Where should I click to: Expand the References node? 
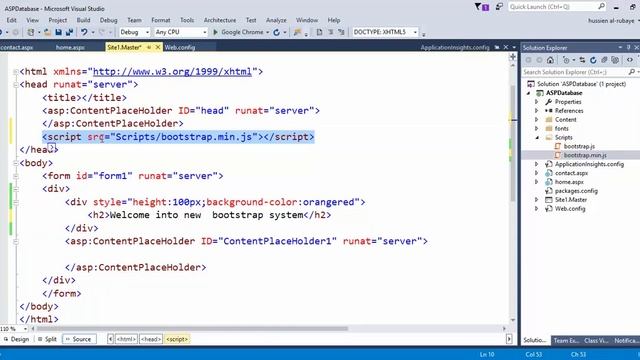[537, 111]
